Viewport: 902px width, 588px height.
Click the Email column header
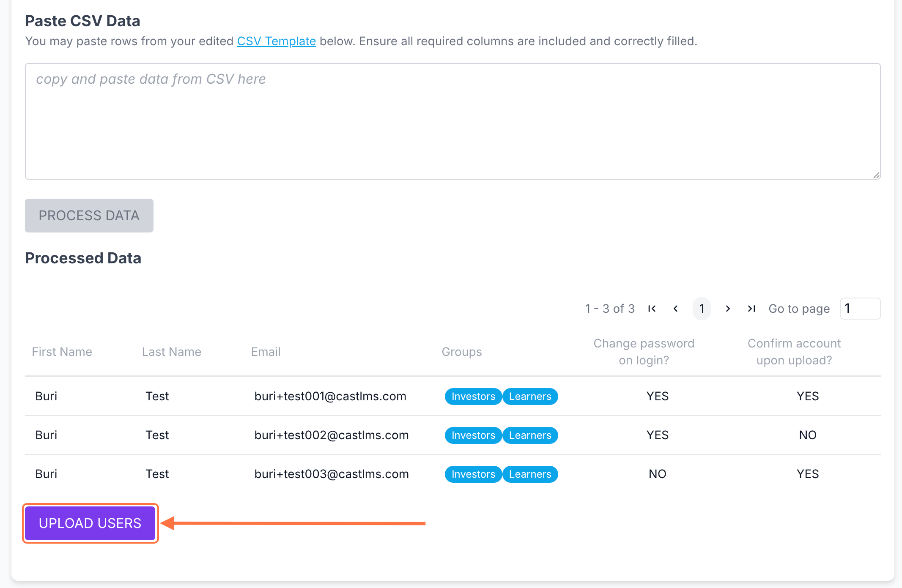coord(266,352)
